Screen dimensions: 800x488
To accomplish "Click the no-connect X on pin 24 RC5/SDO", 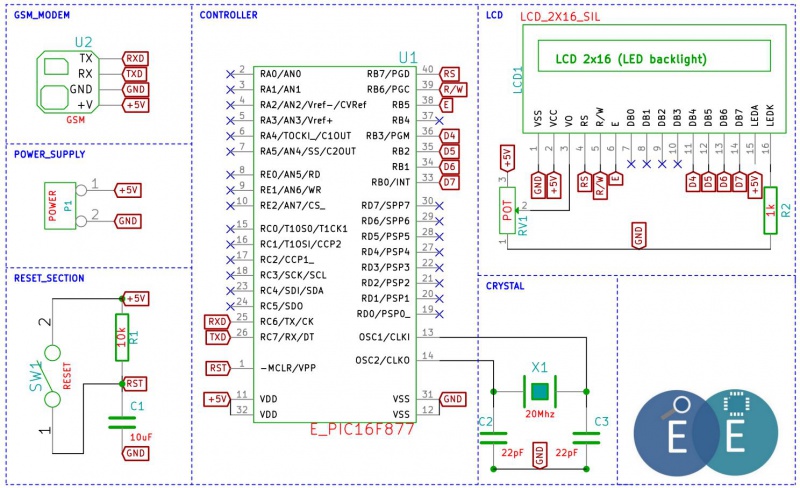I will tap(230, 306).
